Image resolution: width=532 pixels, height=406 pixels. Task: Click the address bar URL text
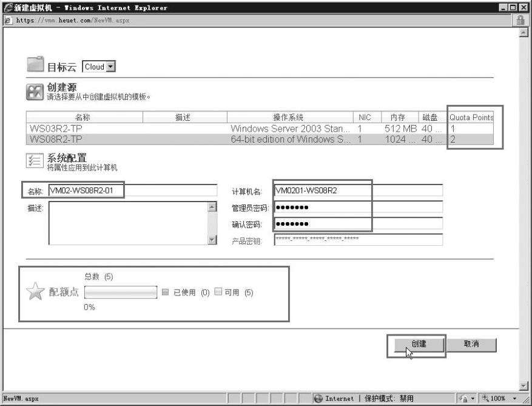[x=73, y=21]
